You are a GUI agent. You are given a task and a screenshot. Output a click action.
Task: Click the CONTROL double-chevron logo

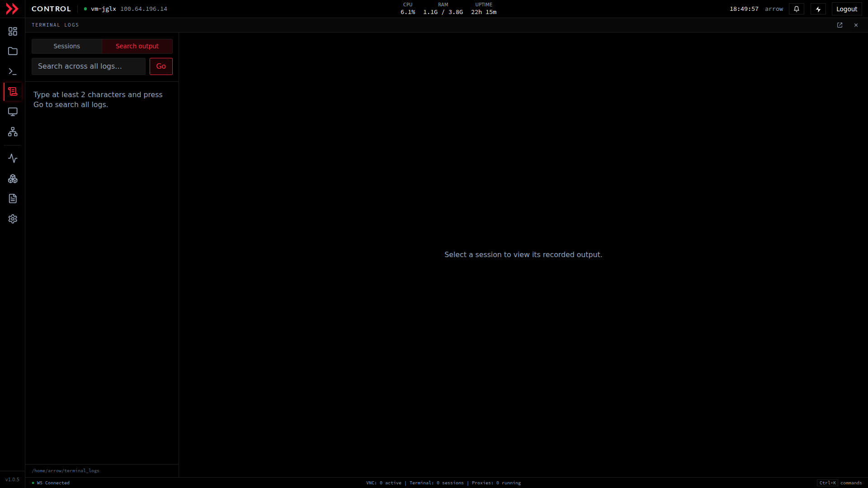[x=12, y=9]
